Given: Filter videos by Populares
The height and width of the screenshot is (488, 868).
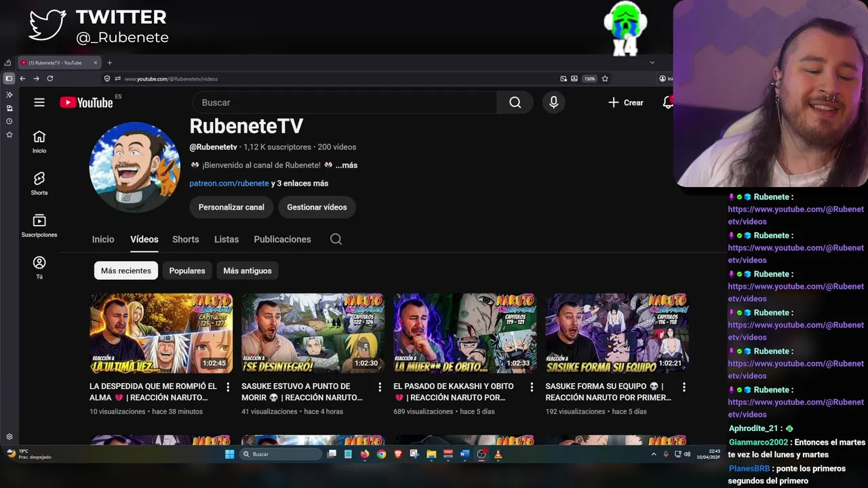Looking at the screenshot, I should click(x=187, y=270).
